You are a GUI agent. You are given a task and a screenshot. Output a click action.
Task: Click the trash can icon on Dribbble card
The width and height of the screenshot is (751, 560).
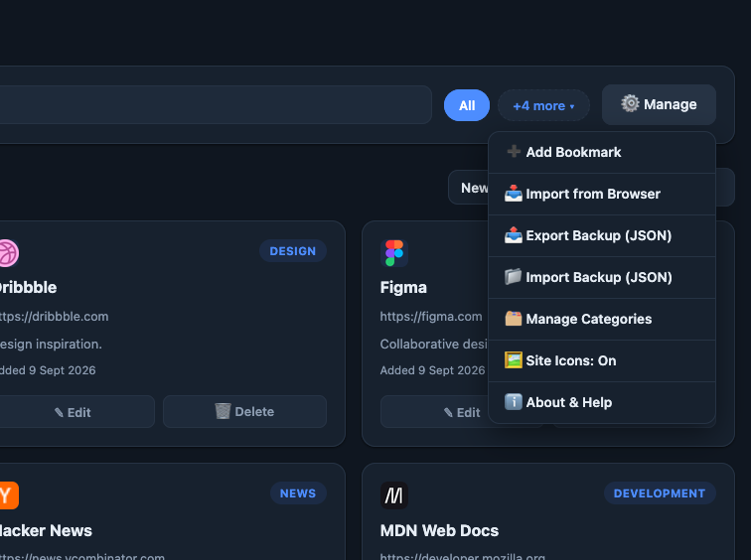[x=223, y=411]
